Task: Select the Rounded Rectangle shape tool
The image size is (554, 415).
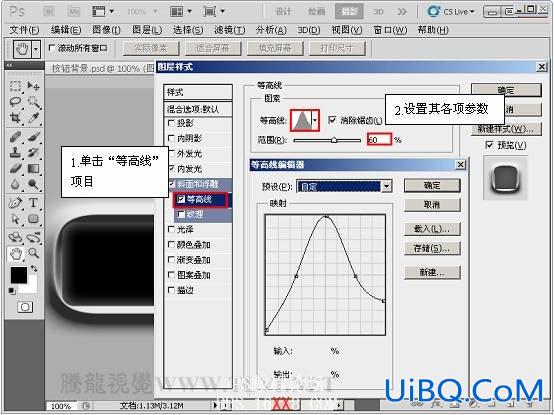Action: pos(34,219)
